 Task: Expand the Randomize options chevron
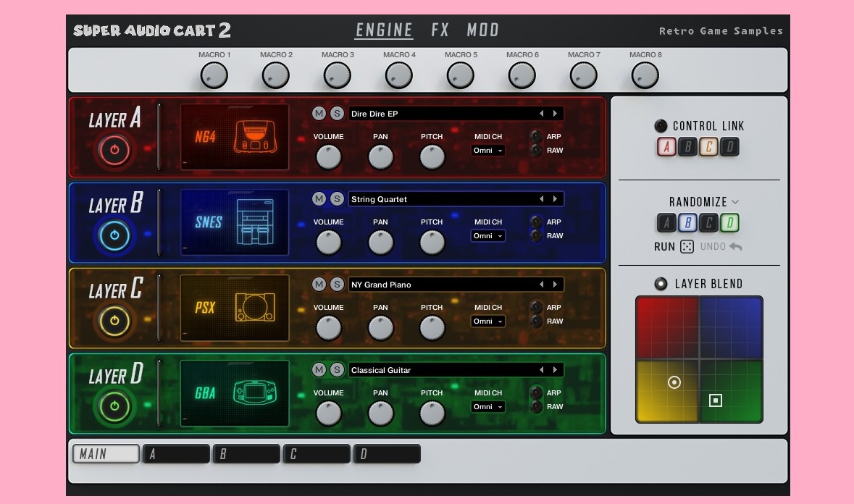(735, 202)
